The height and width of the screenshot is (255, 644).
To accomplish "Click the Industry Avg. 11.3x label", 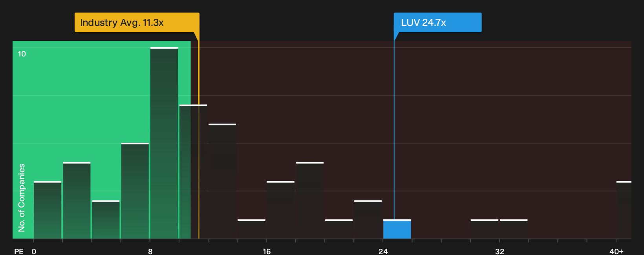I will 137,22.
